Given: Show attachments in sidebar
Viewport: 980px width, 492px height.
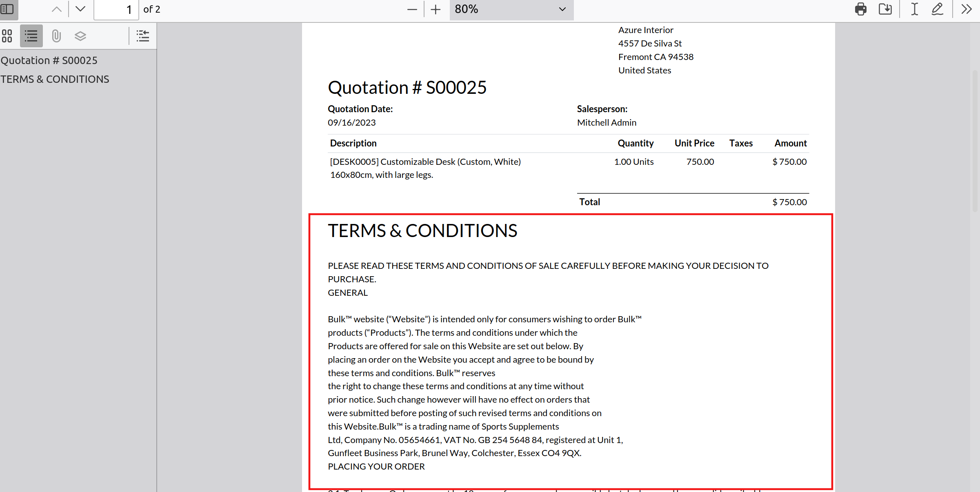Looking at the screenshot, I should coord(56,36).
